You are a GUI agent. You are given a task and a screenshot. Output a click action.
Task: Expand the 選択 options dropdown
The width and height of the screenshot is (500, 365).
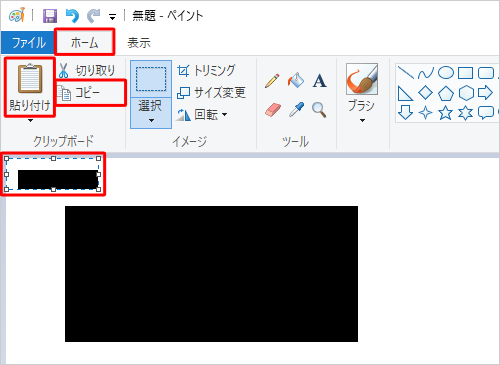click(151, 113)
